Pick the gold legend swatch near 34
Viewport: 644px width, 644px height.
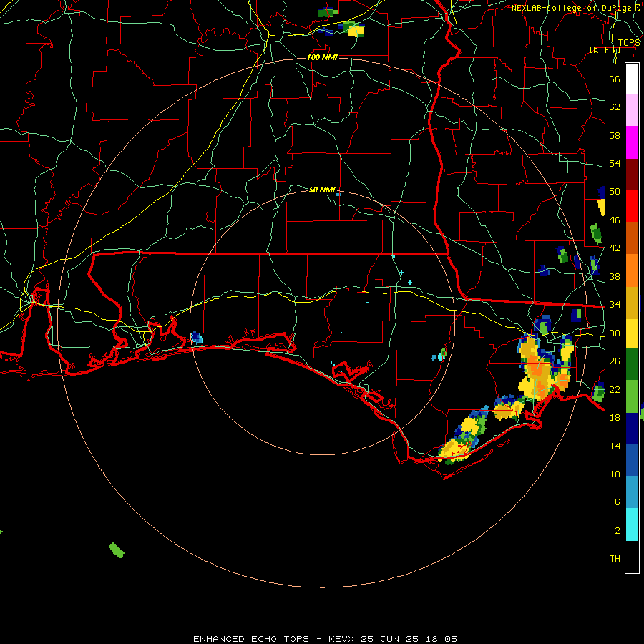tap(632, 302)
